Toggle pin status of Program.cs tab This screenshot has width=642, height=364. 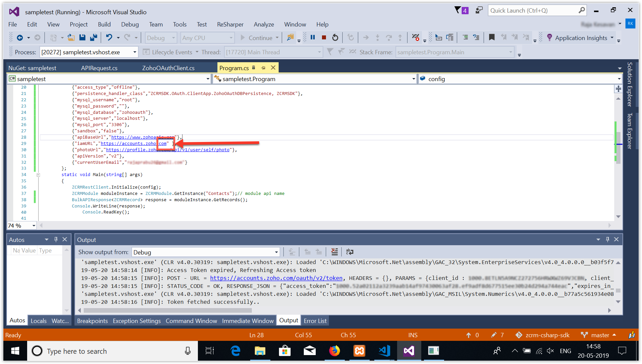[263, 68]
